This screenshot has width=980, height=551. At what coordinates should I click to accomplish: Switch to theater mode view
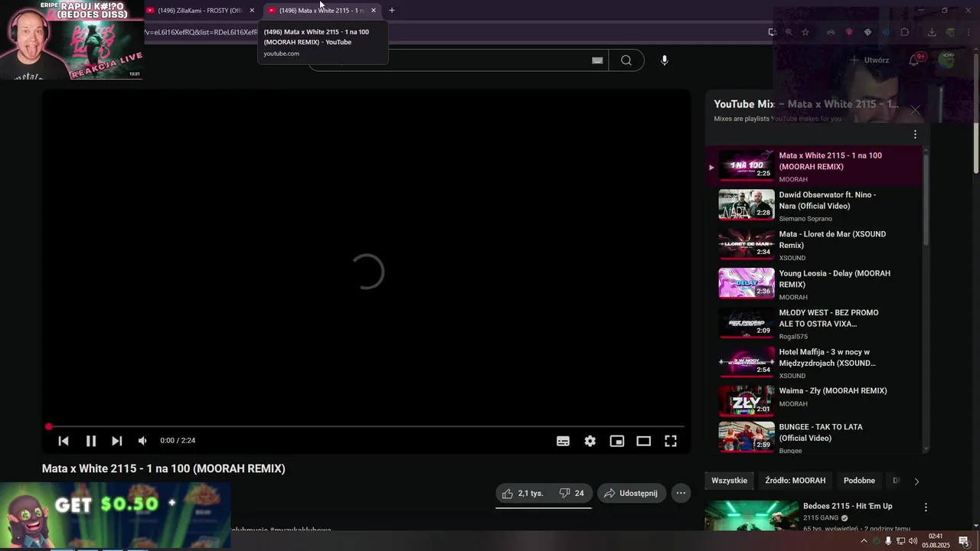pos(644,441)
